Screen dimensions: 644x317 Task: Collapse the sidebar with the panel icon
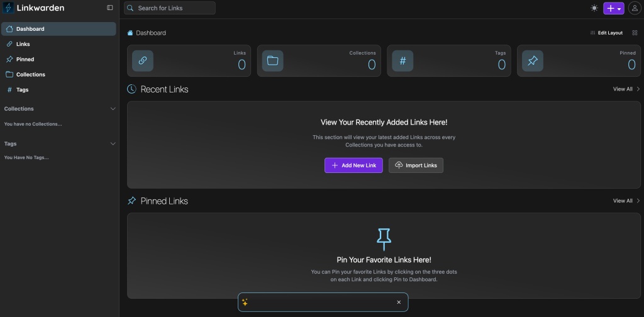click(110, 8)
